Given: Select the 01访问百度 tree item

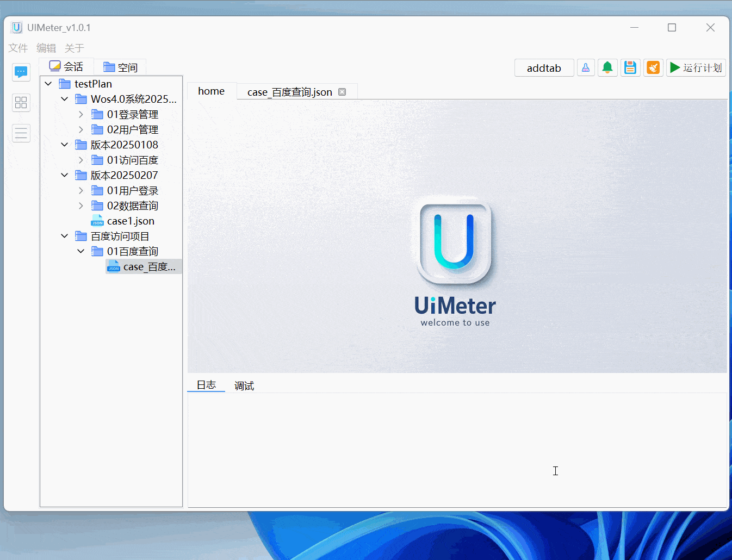Looking at the screenshot, I should (133, 160).
